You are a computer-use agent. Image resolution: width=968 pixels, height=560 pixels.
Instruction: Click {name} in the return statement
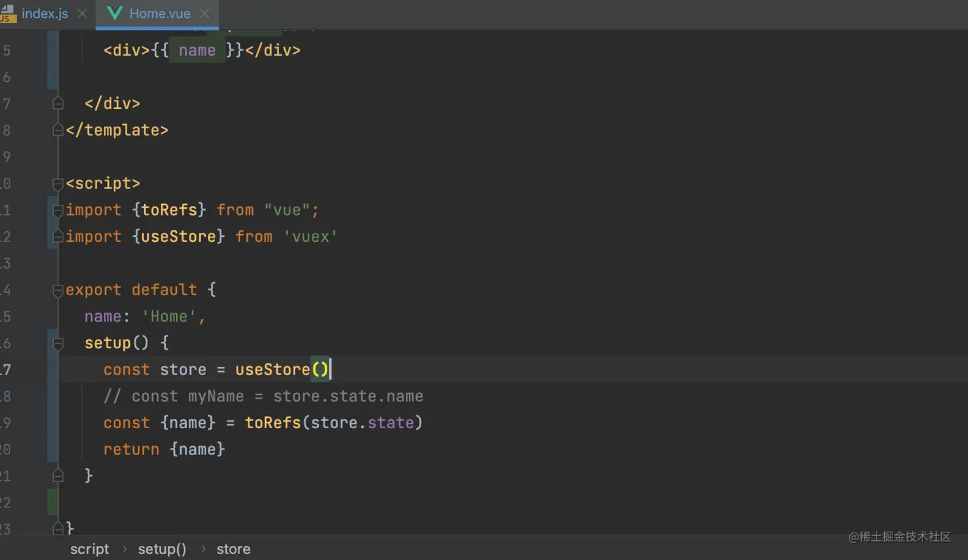click(197, 449)
